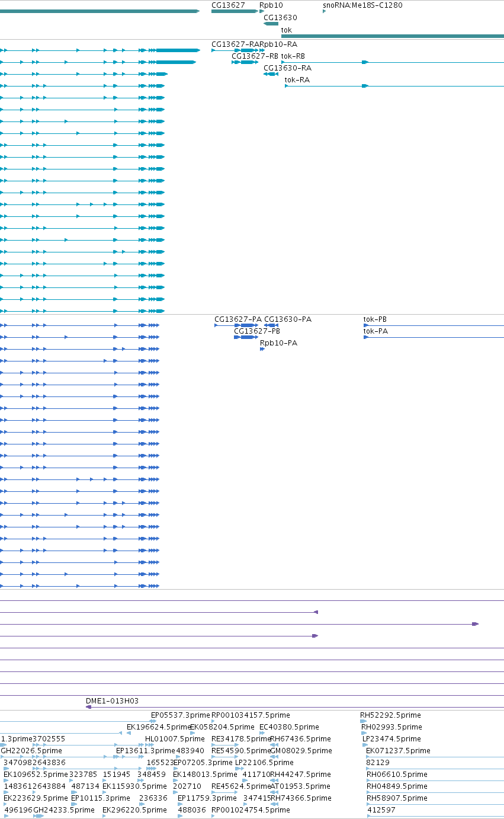
Task: Click the 483940 feature label
Action: (190, 750)
